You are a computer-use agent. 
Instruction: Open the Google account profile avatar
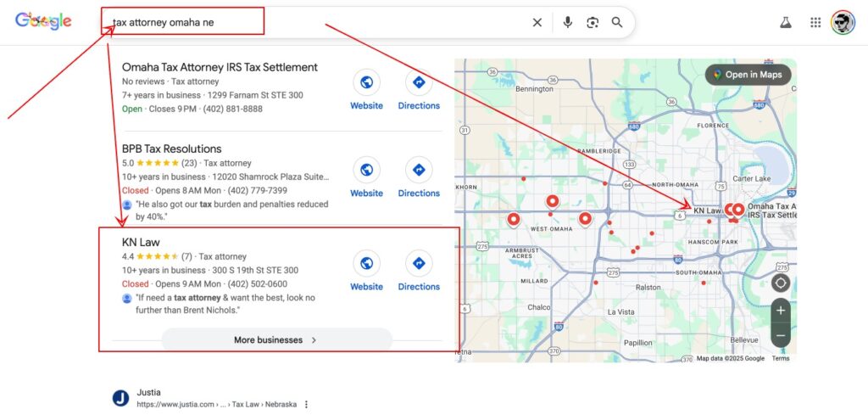click(x=843, y=23)
